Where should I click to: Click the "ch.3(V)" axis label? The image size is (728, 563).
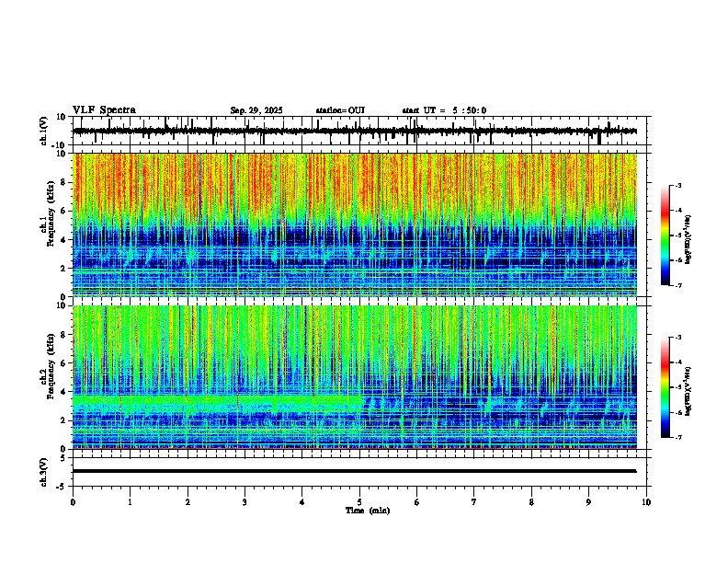click(x=44, y=472)
